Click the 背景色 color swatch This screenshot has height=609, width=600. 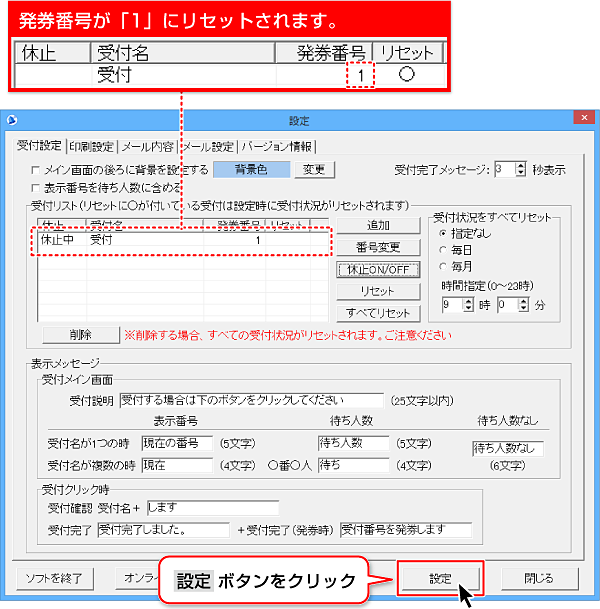tap(251, 170)
